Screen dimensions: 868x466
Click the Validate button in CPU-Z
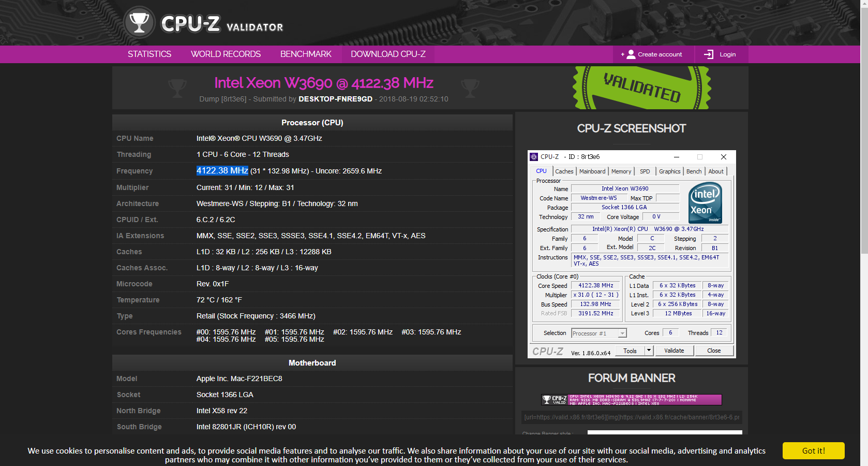click(674, 351)
